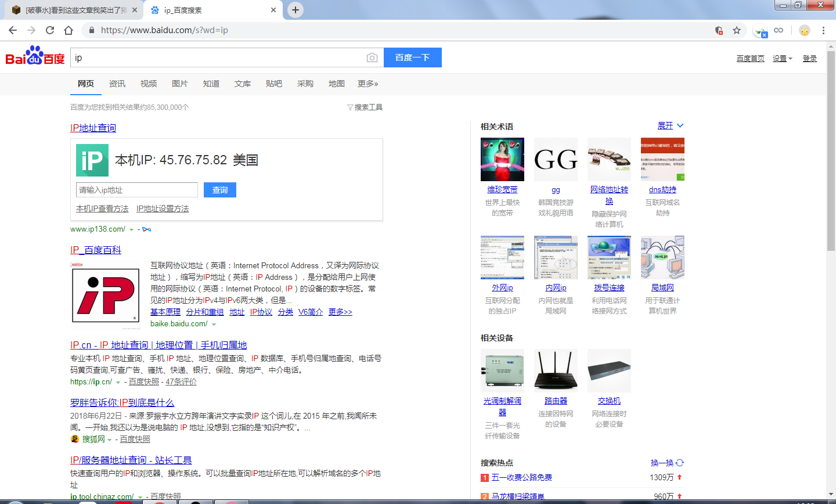The height and width of the screenshot is (504, 836).
Task: Click the 五一收费公路免费 hot search
Action: pos(522,477)
